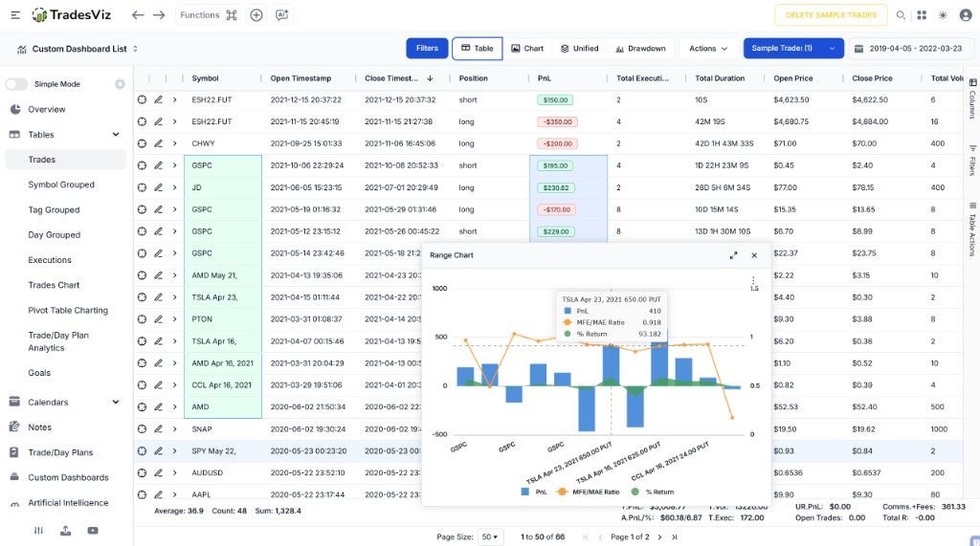Edit the CHWY trade with pencil icon
Screen dimensions: 980x546
pos(158,143)
